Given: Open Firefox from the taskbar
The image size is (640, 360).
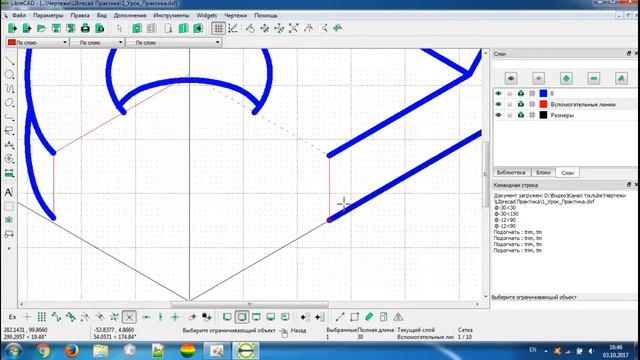Looking at the screenshot, I should pos(71,351).
